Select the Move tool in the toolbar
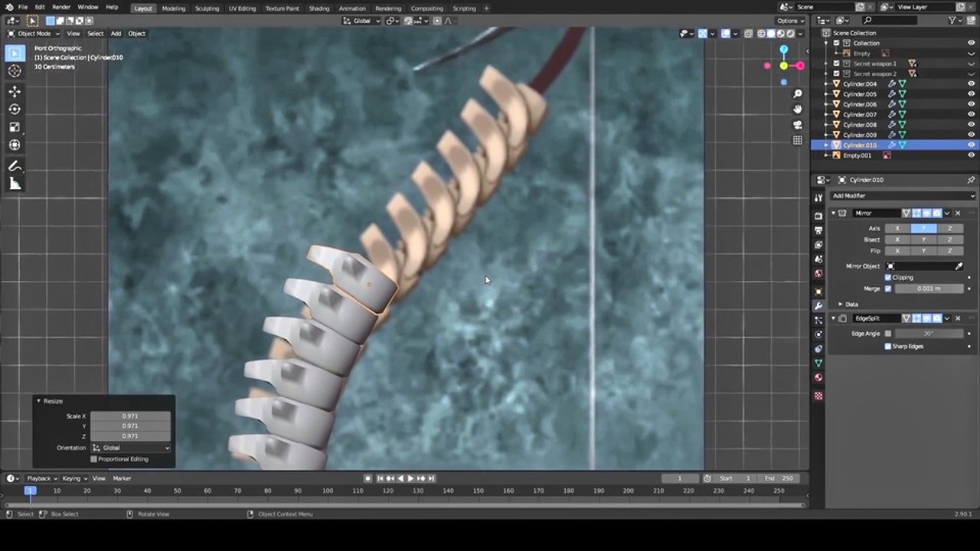This screenshot has height=551, width=980. 15,91
